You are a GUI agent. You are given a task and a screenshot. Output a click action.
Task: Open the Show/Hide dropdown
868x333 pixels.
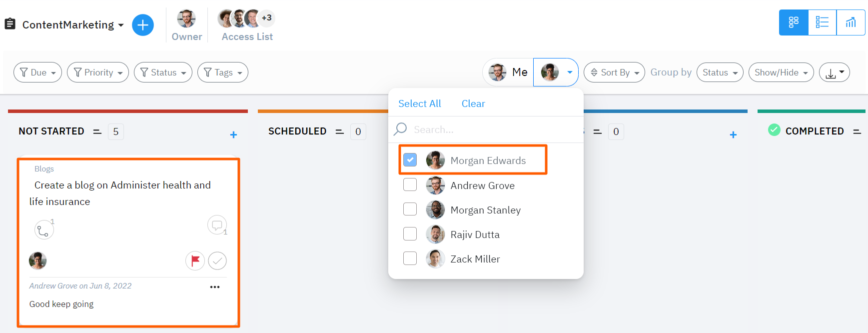(781, 72)
